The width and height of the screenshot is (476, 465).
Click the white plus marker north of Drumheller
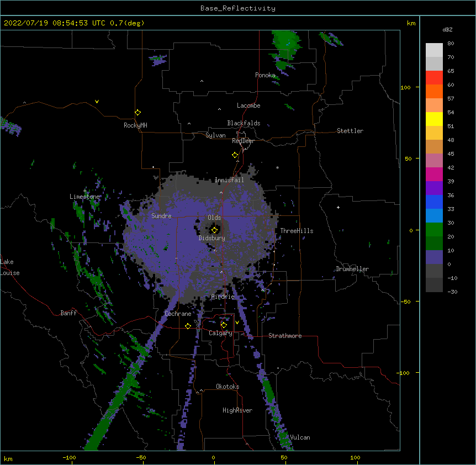click(338, 207)
